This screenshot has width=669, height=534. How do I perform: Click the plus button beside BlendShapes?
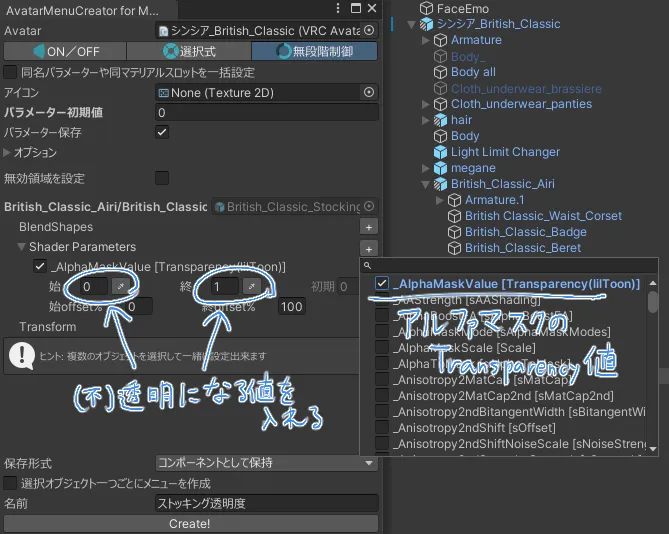click(368, 227)
